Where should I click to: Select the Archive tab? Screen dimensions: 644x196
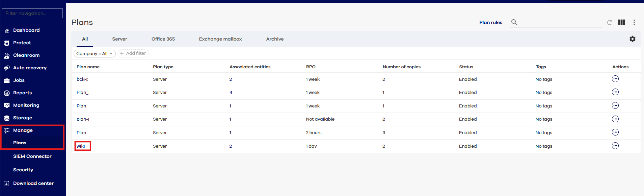coord(275,39)
